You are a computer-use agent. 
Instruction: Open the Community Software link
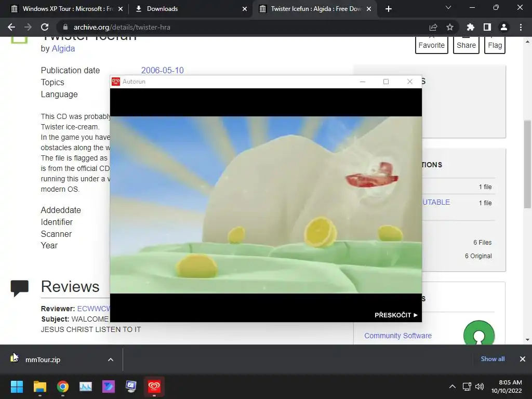click(x=398, y=336)
